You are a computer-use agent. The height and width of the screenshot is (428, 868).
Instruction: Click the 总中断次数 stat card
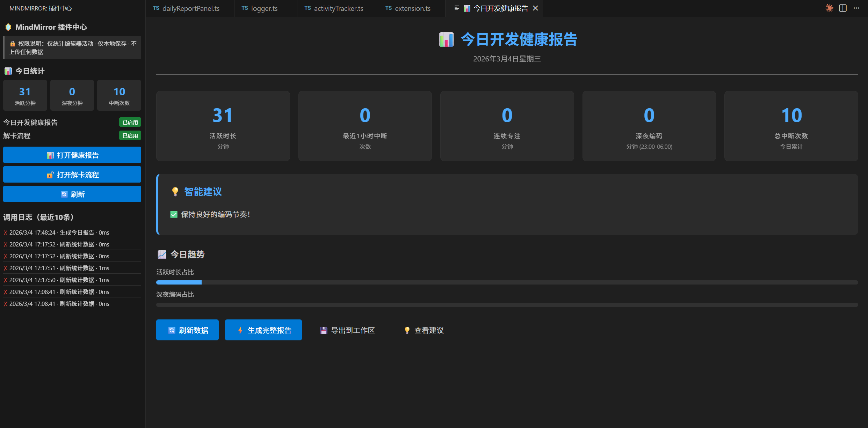tap(791, 126)
